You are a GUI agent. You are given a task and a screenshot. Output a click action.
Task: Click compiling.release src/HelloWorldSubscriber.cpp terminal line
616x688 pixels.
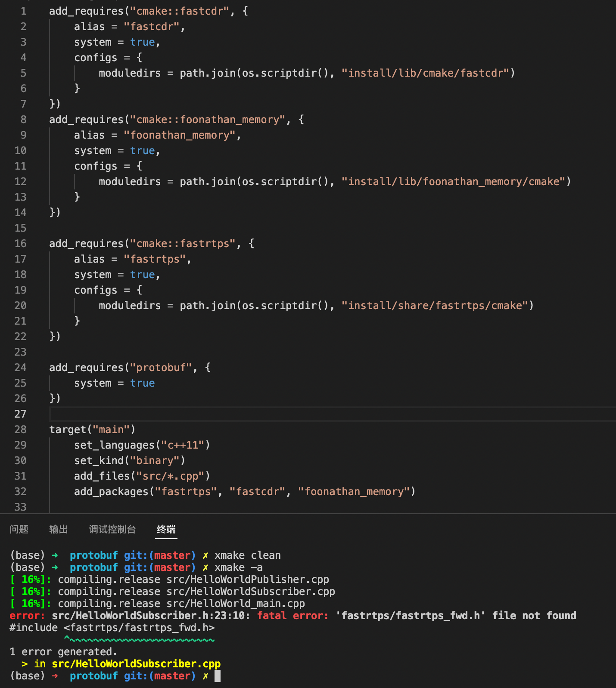click(x=196, y=592)
